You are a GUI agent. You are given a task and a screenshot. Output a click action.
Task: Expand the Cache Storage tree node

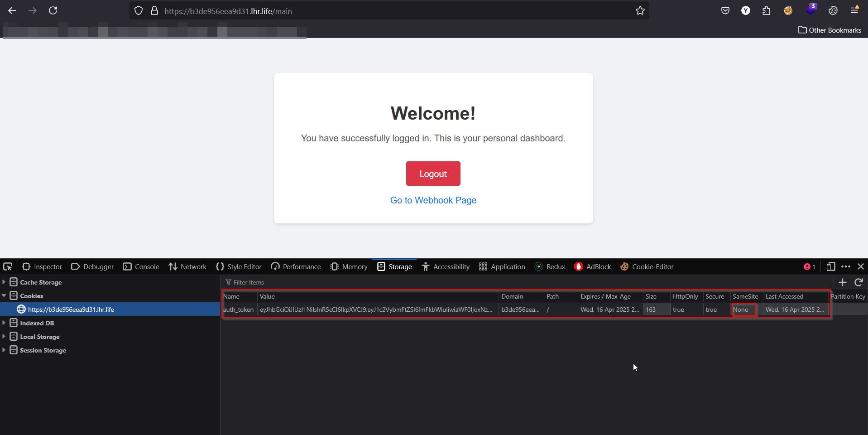coord(4,282)
